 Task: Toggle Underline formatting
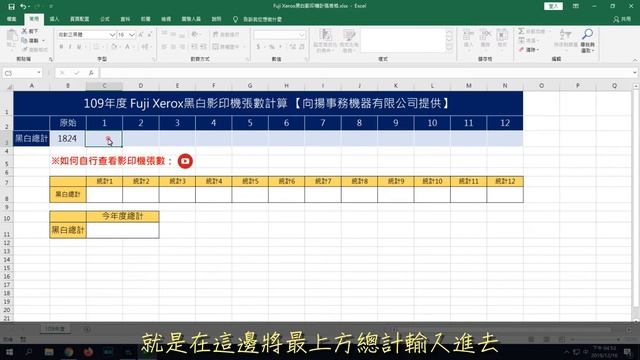(x=79, y=47)
